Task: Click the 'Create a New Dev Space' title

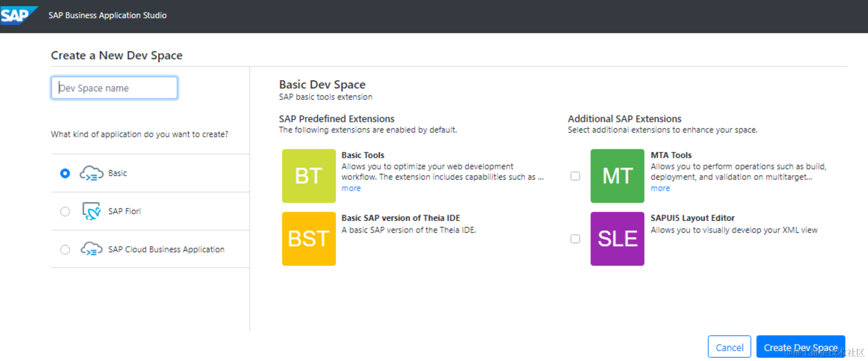Action: coord(117,55)
